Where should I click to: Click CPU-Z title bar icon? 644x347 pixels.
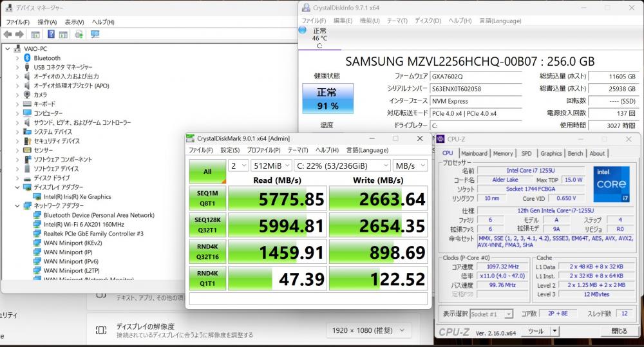pyautogui.click(x=440, y=139)
